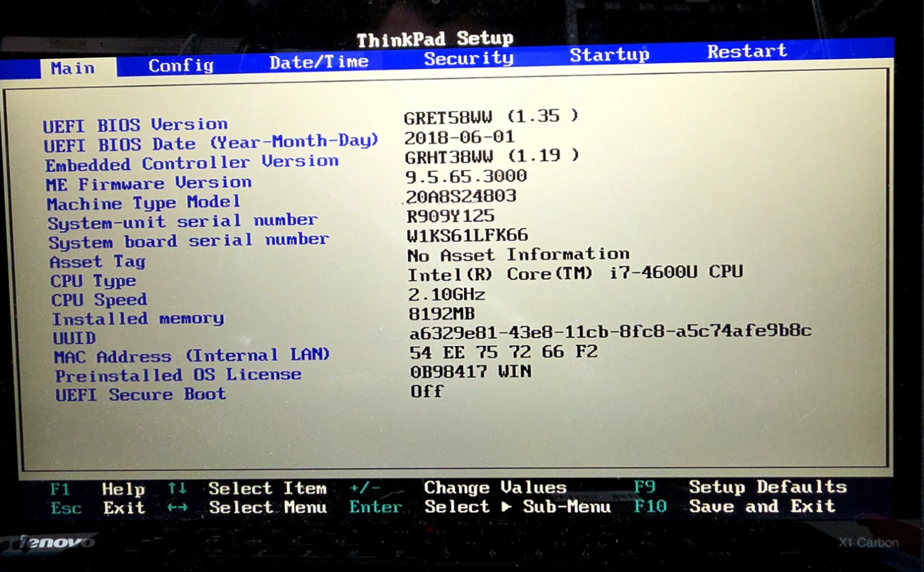Image resolution: width=924 pixels, height=572 pixels.
Task: Select controller version GRHT38WW (1.19)
Action: 492,156
